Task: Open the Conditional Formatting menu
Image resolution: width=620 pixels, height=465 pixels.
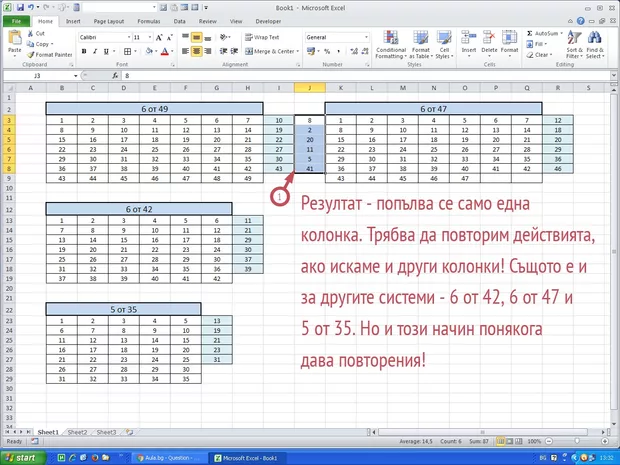Action: pyautogui.click(x=391, y=45)
